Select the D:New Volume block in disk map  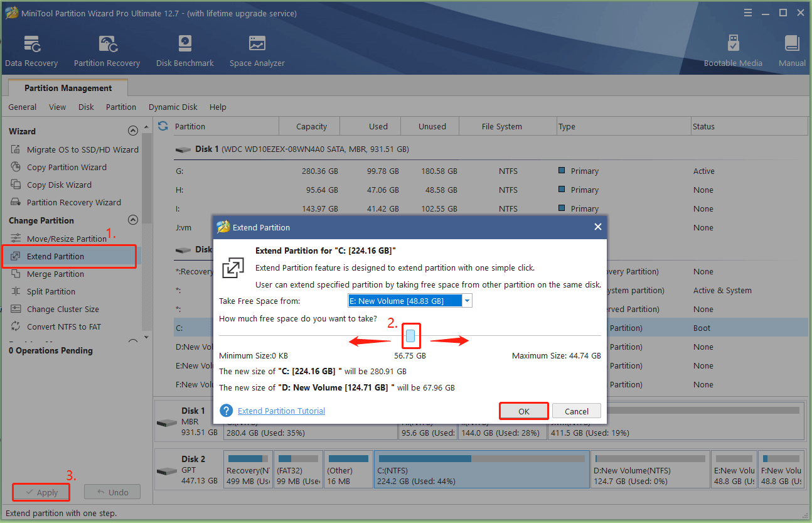click(x=651, y=469)
